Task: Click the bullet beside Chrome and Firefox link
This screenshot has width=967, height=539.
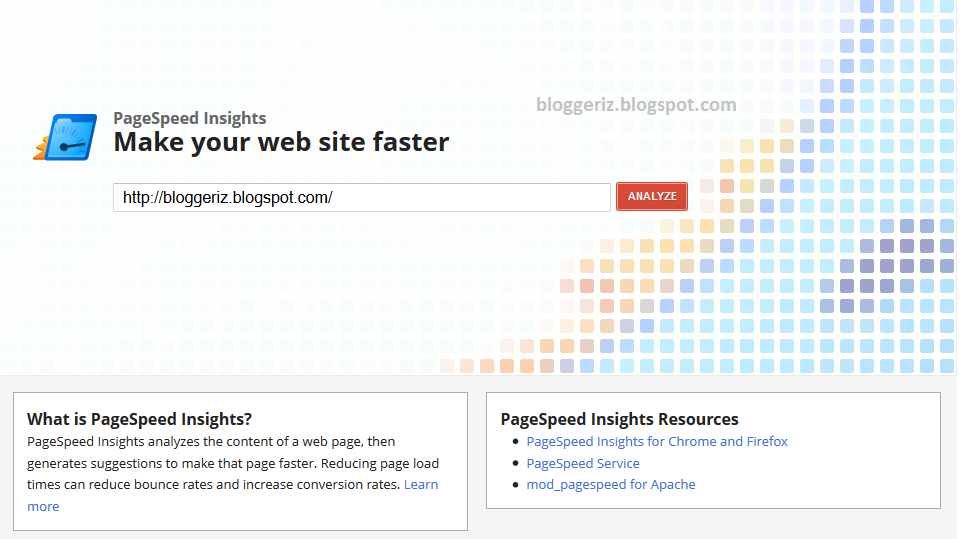Action: pyautogui.click(x=516, y=442)
